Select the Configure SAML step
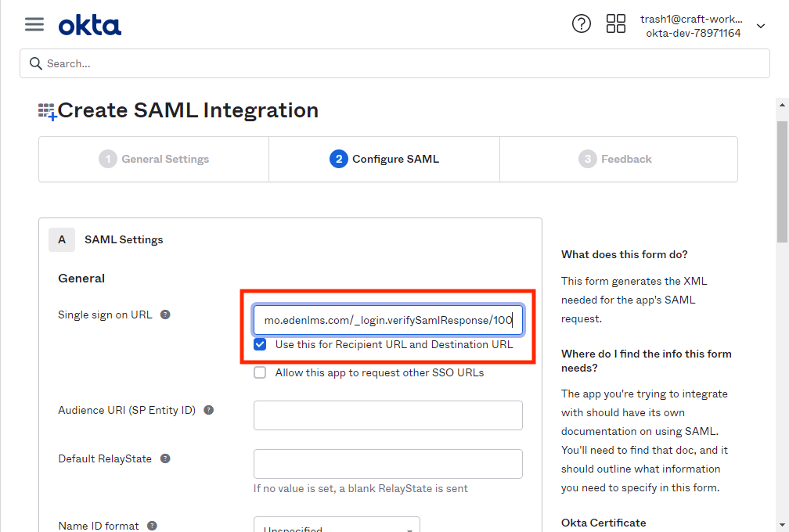This screenshot has width=789, height=532. pos(384,159)
